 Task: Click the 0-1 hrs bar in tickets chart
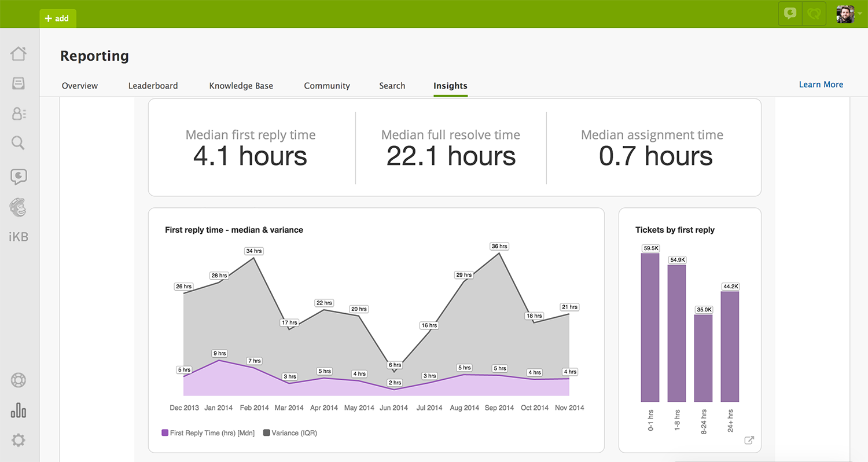[x=650, y=327]
